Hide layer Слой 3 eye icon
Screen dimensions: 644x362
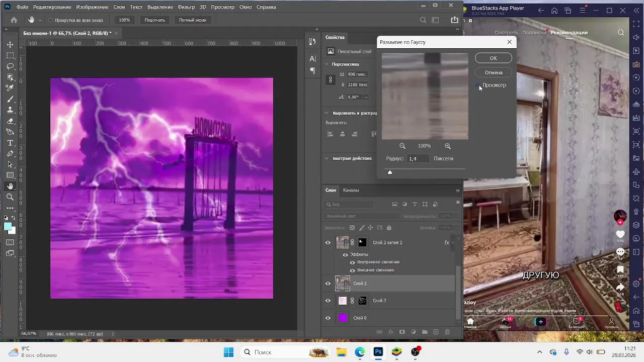tap(328, 301)
